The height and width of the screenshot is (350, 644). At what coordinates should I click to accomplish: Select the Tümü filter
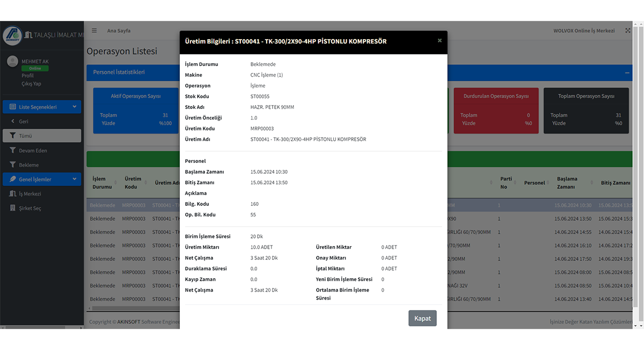pos(42,136)
